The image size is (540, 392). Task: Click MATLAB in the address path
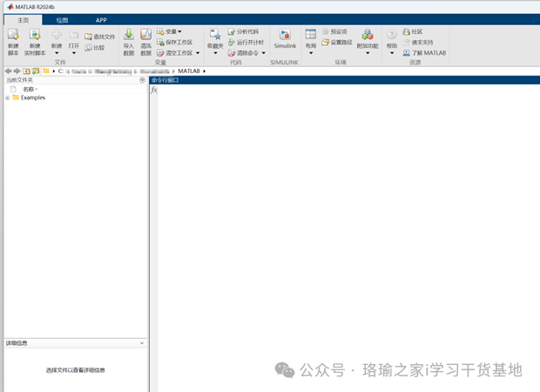point(189,71)
